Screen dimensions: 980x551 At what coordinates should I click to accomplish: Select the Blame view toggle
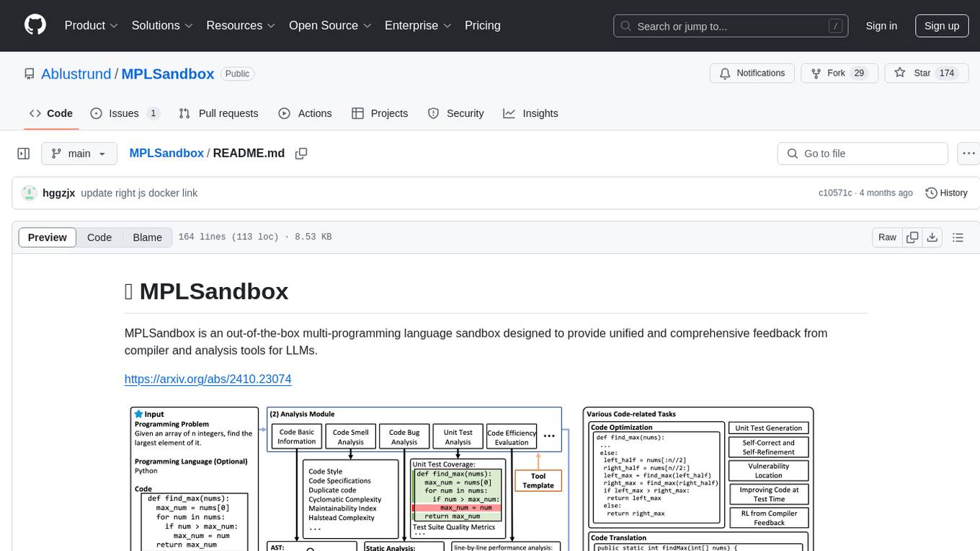(x=147, y=237)
